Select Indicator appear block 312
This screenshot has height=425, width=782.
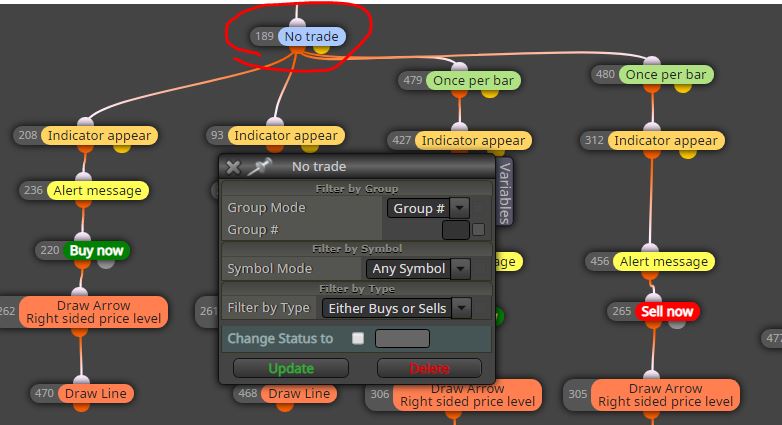pos(666,141)
